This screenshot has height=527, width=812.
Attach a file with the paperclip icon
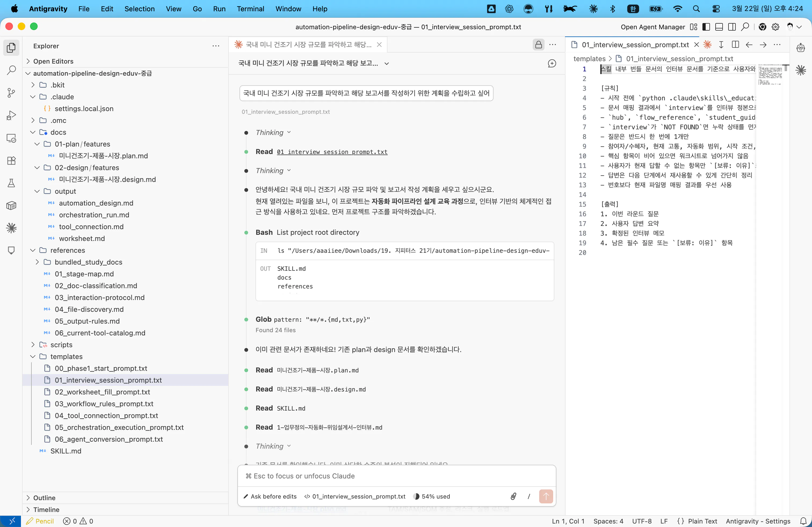[x=513, y=496]
